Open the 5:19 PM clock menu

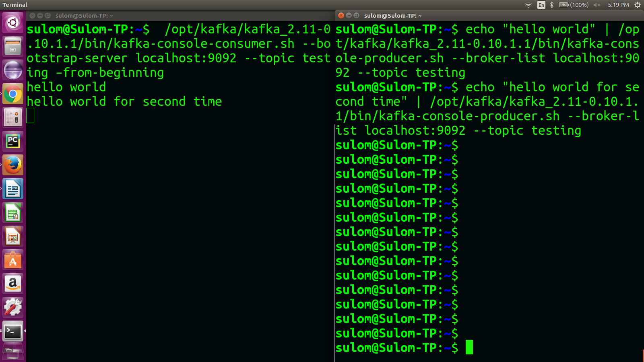[618, 5]
